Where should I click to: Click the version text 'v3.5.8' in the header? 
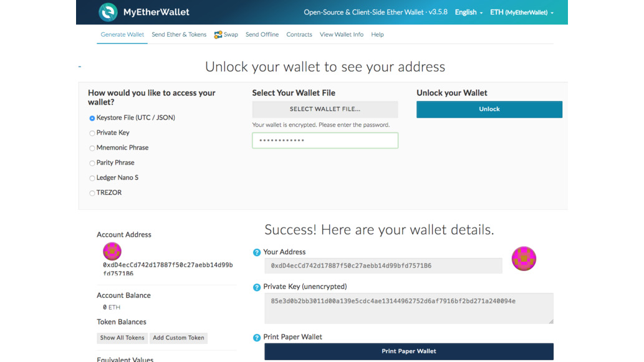coord(438,12)
